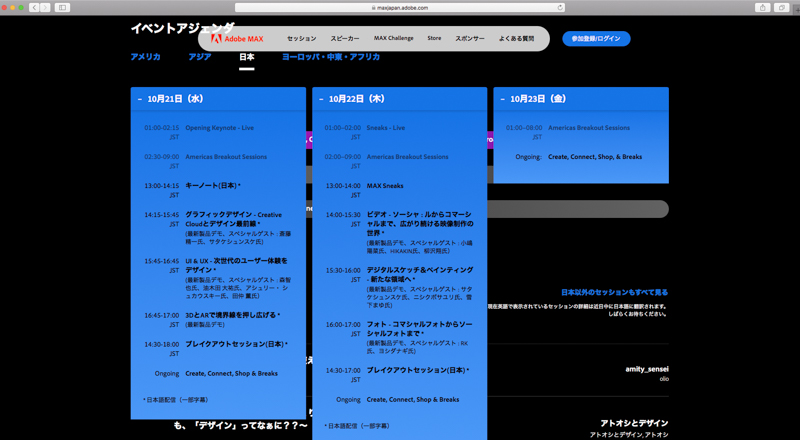Image resolution: width=800 pixels, height=440 pixels.
Task: Select the Sneaks - Live entry
Action: click(x=386, y=128)
